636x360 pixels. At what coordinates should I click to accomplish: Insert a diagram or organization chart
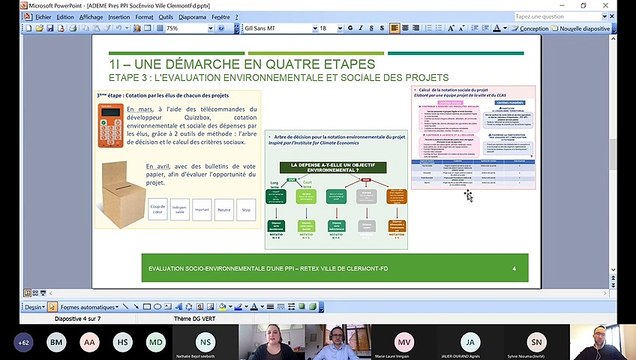tap(189, 307)
